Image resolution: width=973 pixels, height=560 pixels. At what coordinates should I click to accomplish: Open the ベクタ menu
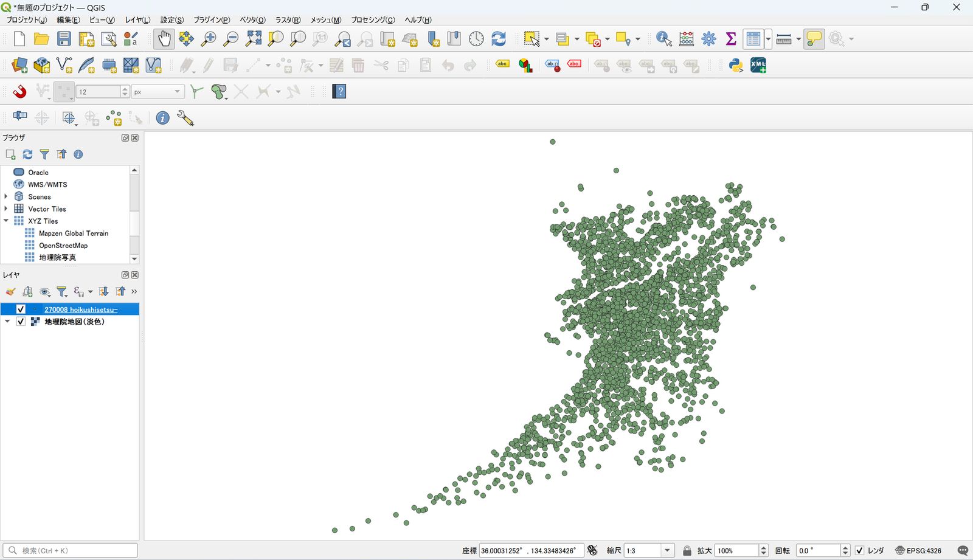252,20
